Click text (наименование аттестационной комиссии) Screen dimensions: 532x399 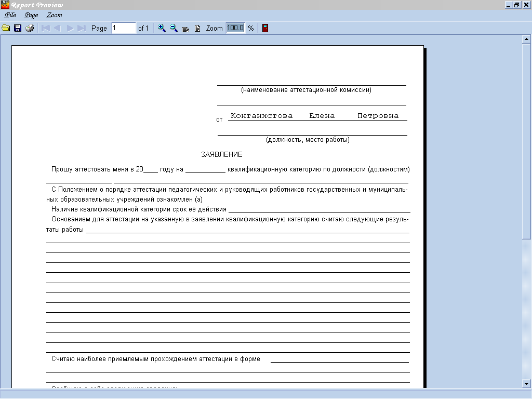pos(306,90)
